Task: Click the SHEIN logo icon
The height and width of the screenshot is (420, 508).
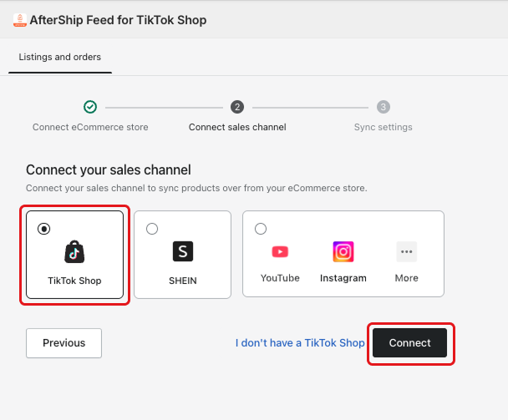Action: pos(183,251)
